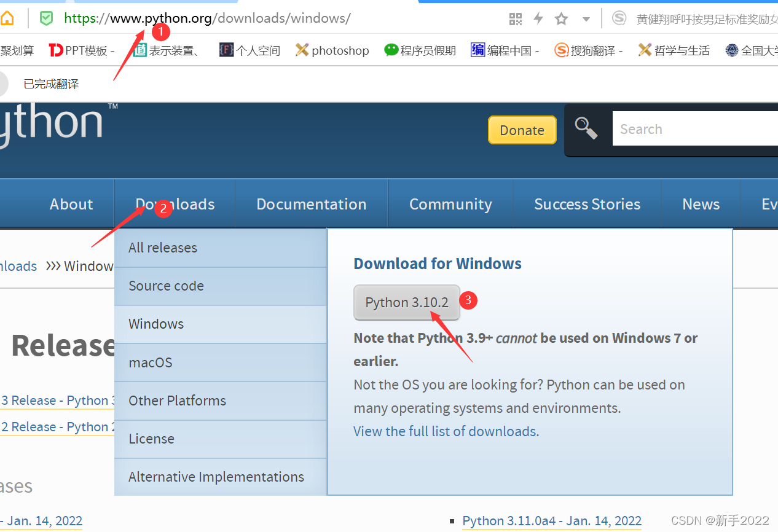Open the 搜狗翻译 bookmark

click(x=589, y=50)
